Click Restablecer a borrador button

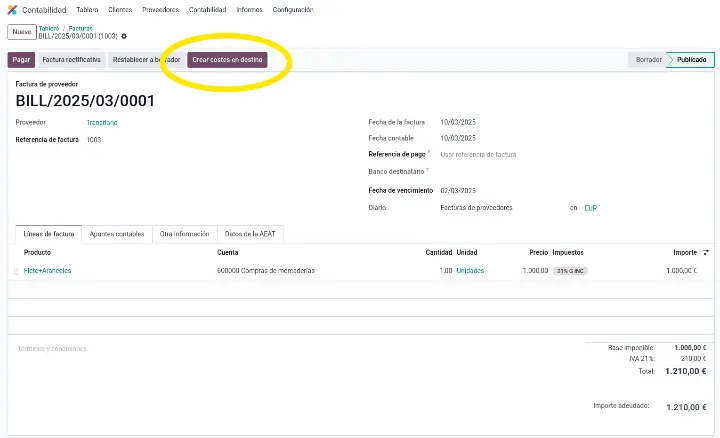coord(146,60)
